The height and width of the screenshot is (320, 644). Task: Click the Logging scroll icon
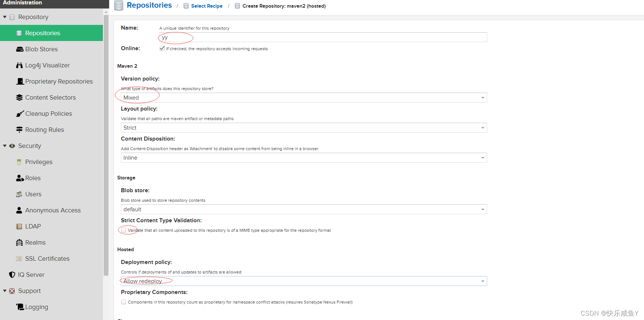point(20,307)
